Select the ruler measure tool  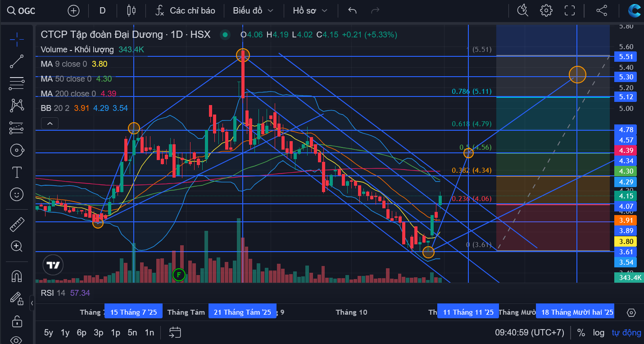point(17,224)
